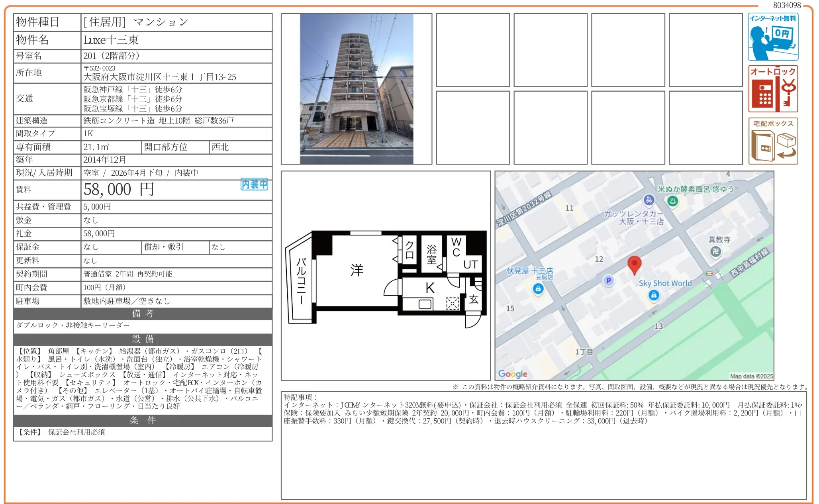
Task: Click the red location pin on map
Action: (x=634, y=264)
